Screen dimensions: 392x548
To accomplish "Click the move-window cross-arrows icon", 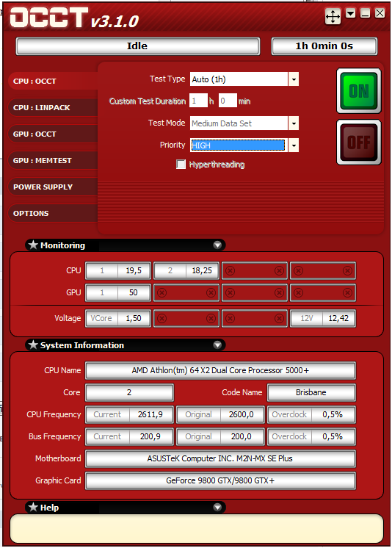I will pos(333,16).
